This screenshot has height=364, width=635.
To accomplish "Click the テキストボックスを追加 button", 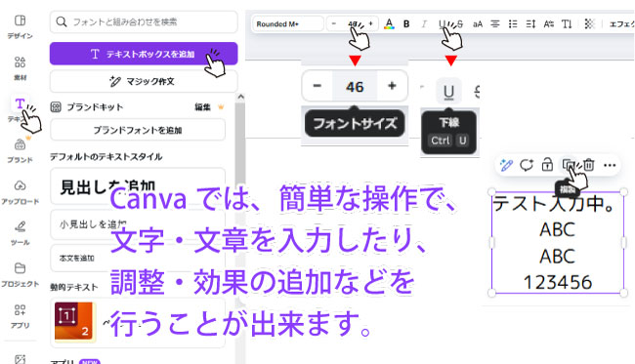I will tap(144, 54).
